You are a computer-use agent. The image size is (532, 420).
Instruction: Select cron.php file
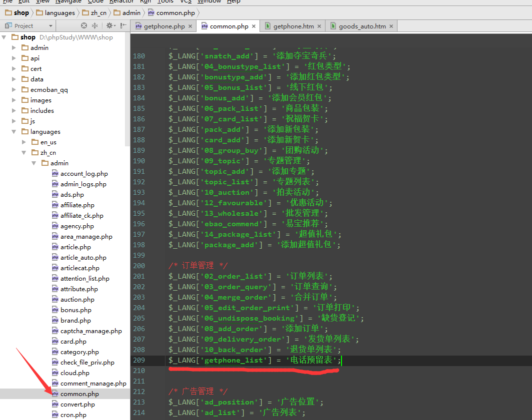(73, 415)
